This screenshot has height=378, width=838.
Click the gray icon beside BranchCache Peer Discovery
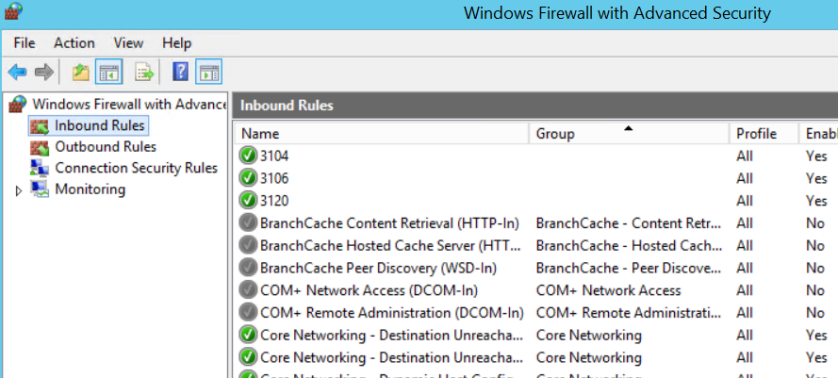tap(248, 268)
